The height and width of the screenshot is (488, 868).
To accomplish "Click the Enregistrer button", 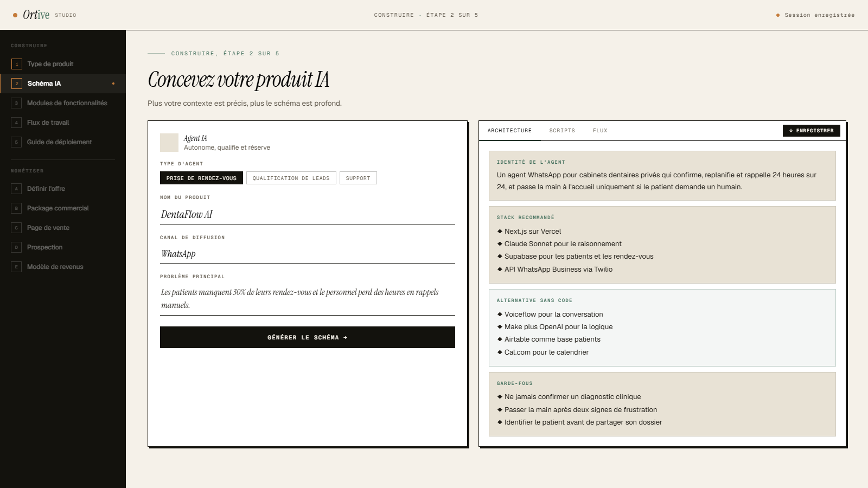I will click(x=812, y=131).
